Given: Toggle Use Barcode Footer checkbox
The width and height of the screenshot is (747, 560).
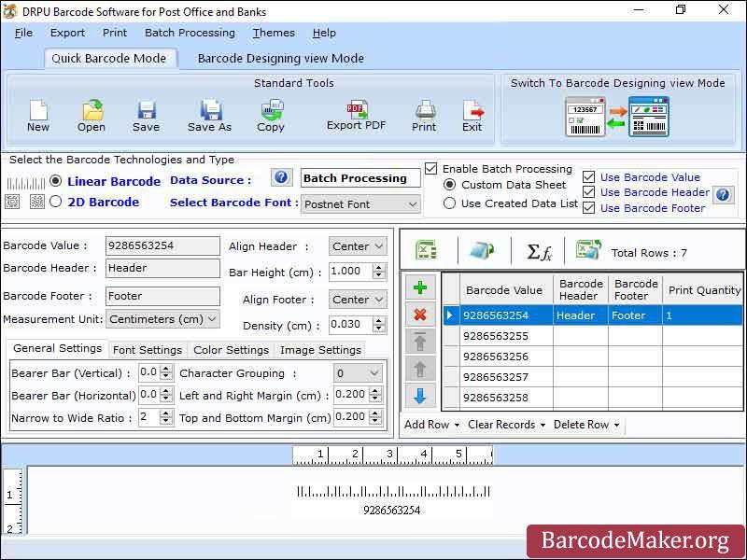Looking at the screenshot, I should pos(589,208).
